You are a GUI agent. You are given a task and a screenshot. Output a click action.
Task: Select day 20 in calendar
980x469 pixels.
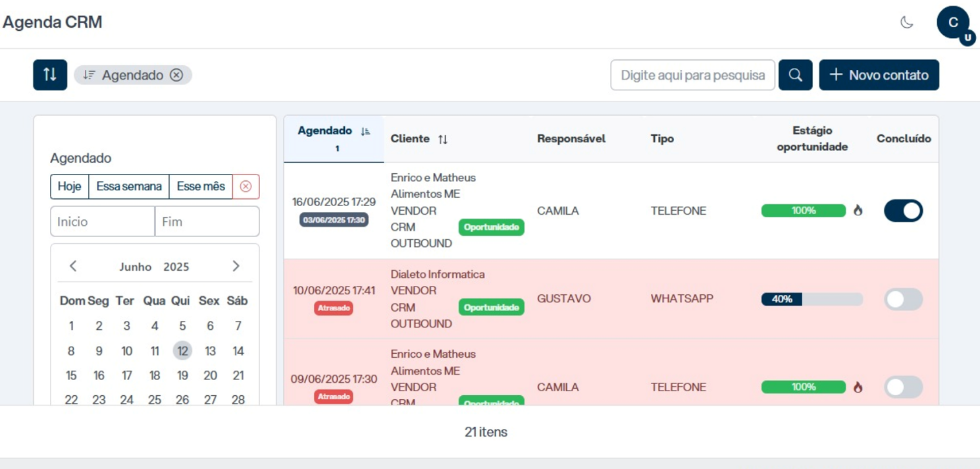pos(210,375)
